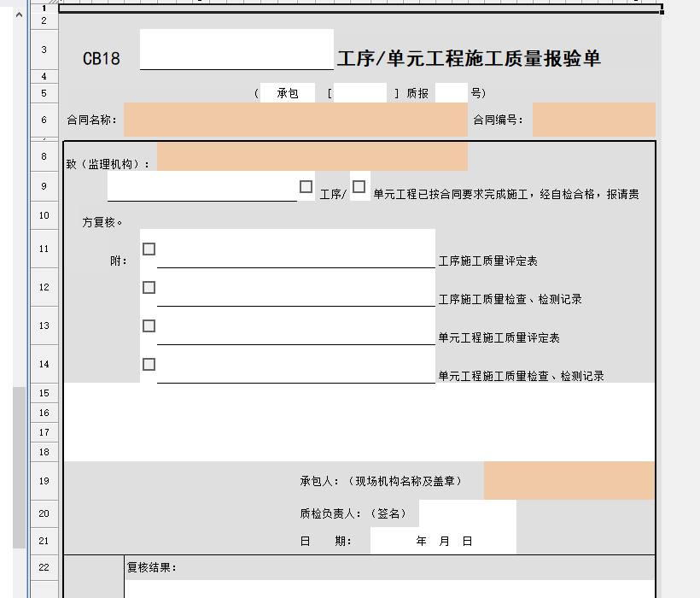This screenshot has height=598, width=700.
Task: Click the blank field after 质报
Action: [x=451, y=93]
